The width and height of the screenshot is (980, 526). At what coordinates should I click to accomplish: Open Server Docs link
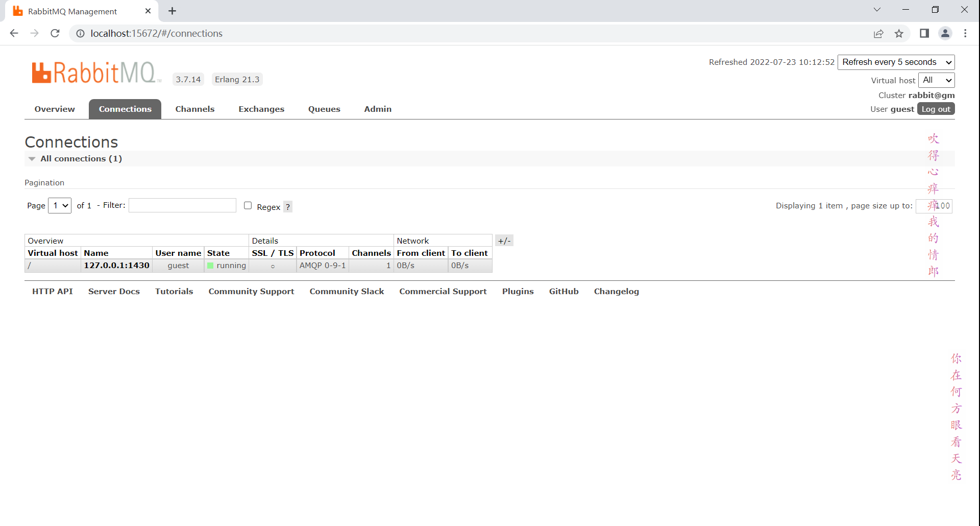tap(114, 291)
